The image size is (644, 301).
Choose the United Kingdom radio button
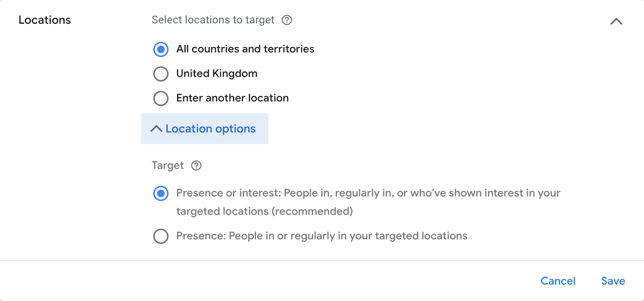[x=161, y=74]
